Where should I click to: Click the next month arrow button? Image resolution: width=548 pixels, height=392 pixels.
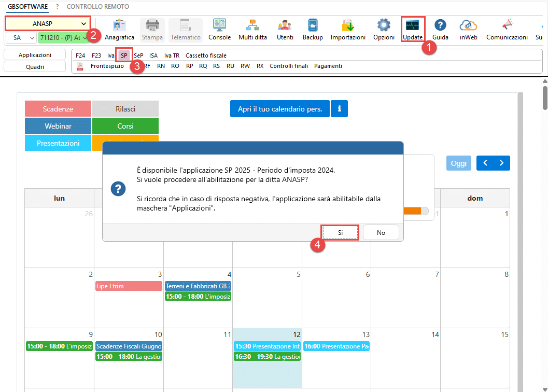pyautogui.click(x=501, y=163)
